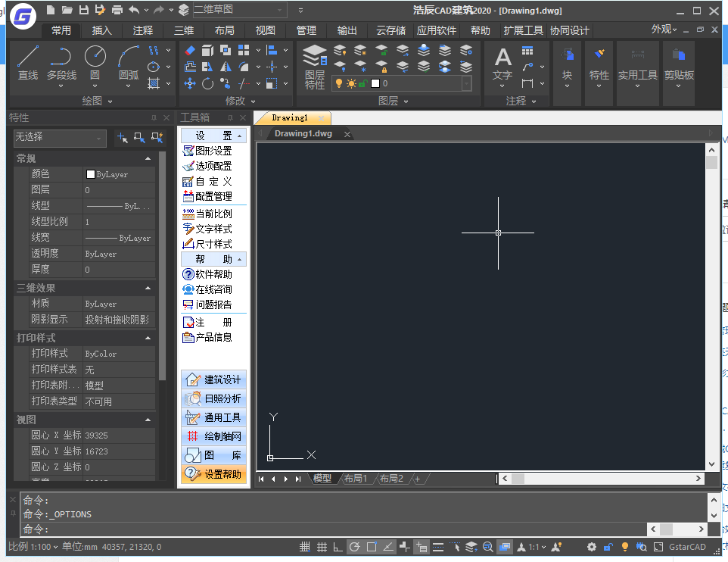
Task: Click the 块 block tool
Action: [567, 63]
